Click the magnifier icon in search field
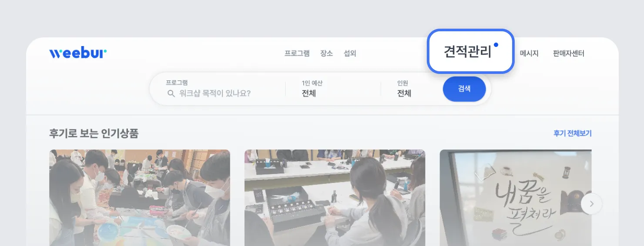Viewport: 644px width, 246px height. point(171,93)
